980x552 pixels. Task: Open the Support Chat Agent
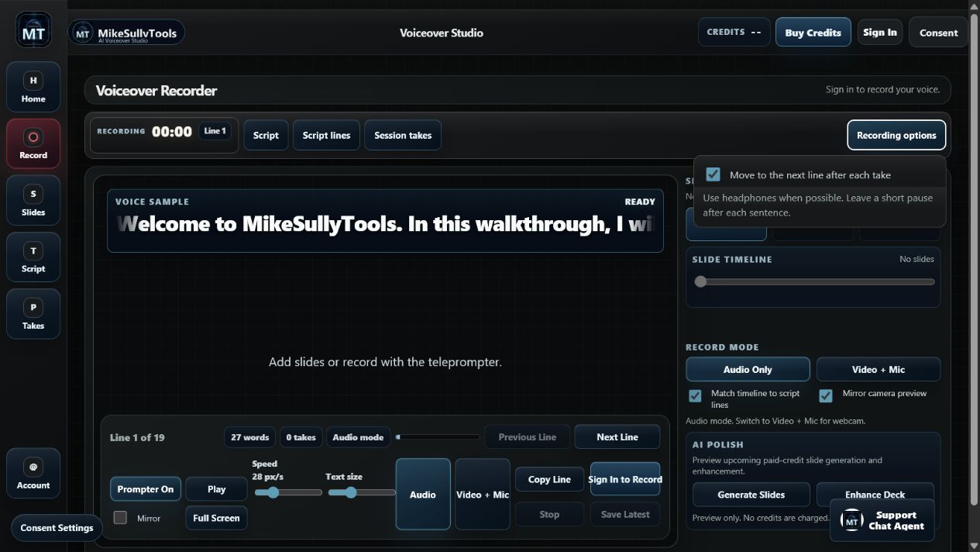(x=882, y=520)
